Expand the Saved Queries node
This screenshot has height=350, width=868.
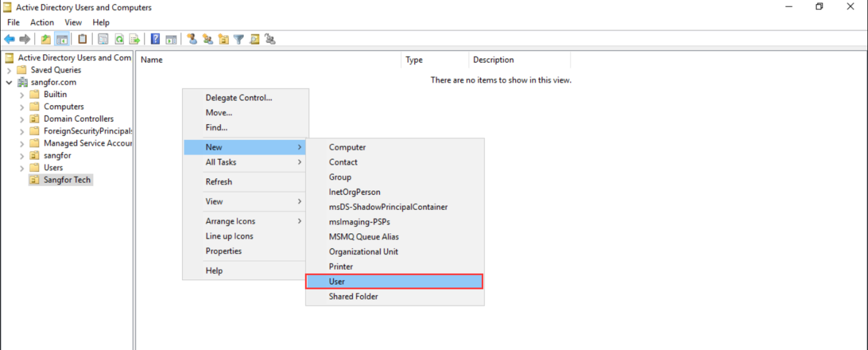[9, 70]
